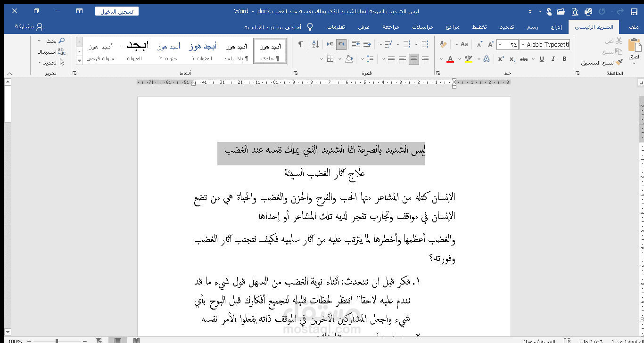644x343 pixels.
Task: Click the bullets list icon
Action: [x=425, y=44]
